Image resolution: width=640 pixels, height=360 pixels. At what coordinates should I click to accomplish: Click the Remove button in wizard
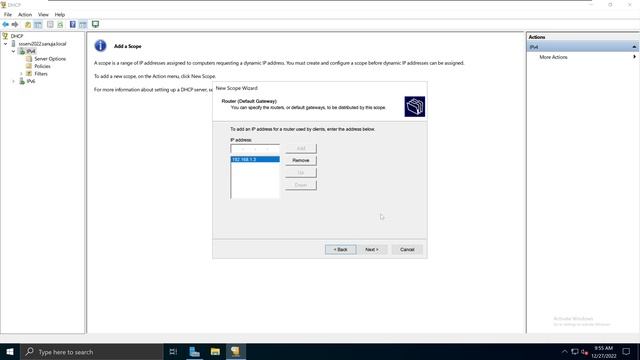(301, 160)
